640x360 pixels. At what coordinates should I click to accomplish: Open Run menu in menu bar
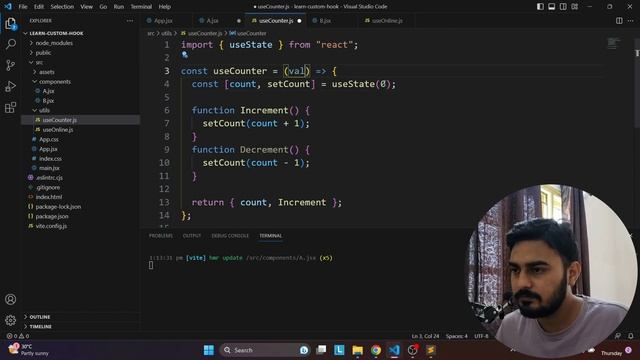pos(119,7)
